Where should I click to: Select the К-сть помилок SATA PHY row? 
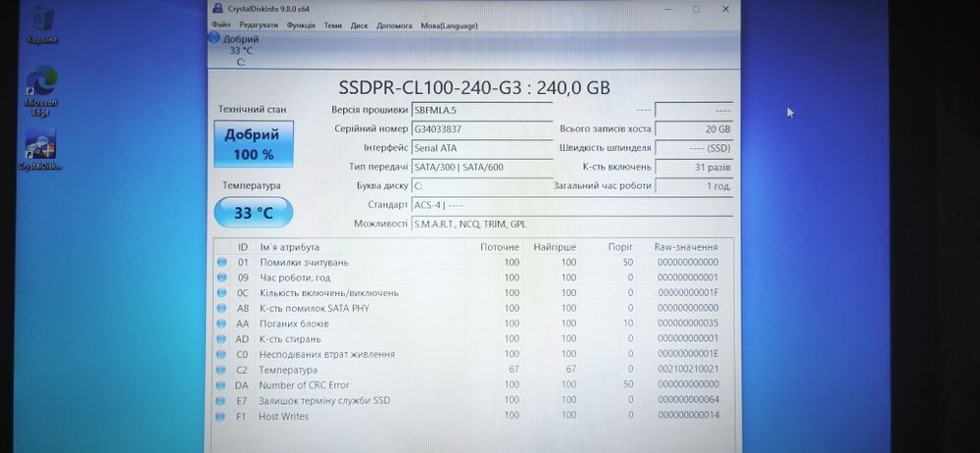[473, 308]
